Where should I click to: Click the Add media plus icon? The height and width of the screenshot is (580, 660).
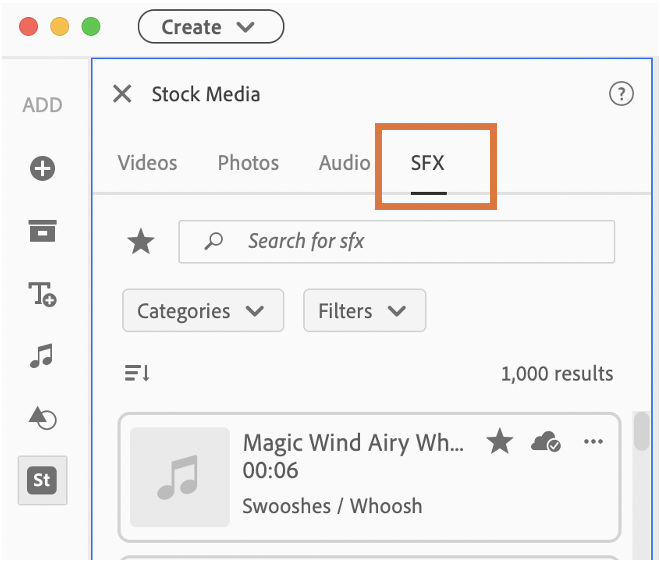pos(42,169)
